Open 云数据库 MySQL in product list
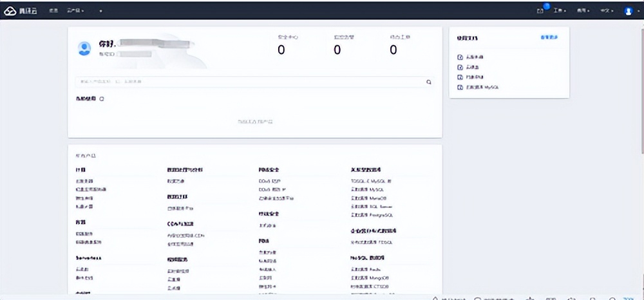644x300 pixels. click(x=367, y=190)
